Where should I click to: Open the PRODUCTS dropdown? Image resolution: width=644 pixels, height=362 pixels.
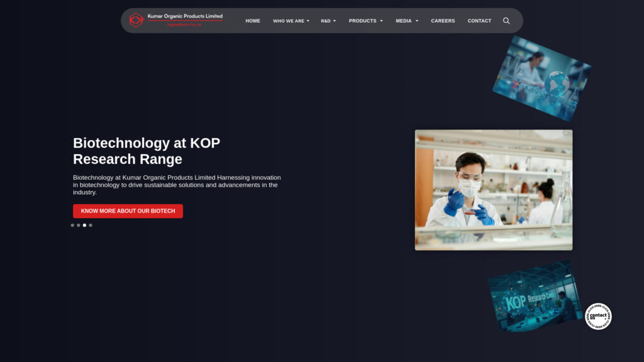pyautogui.click(x=365, y=21)
